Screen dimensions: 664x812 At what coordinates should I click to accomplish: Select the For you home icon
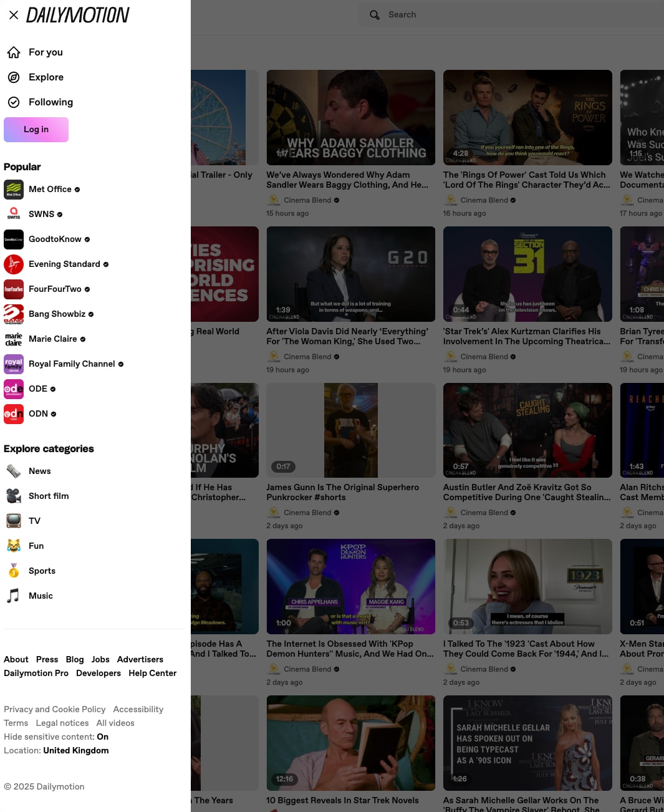[14, 52]
